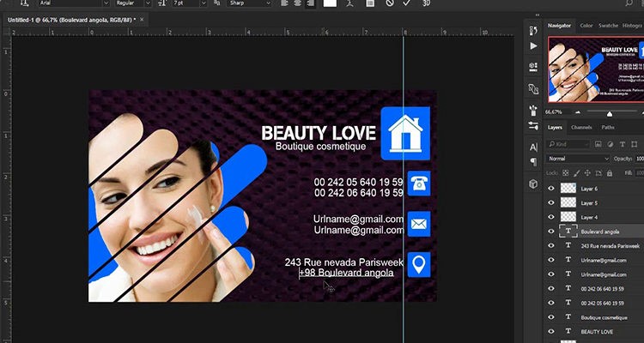Switch to the Swatches tab

[x=608, y=26]
